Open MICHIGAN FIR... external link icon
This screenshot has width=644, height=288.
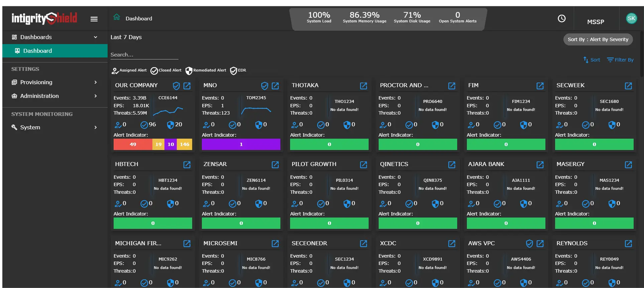pos(187,244)
